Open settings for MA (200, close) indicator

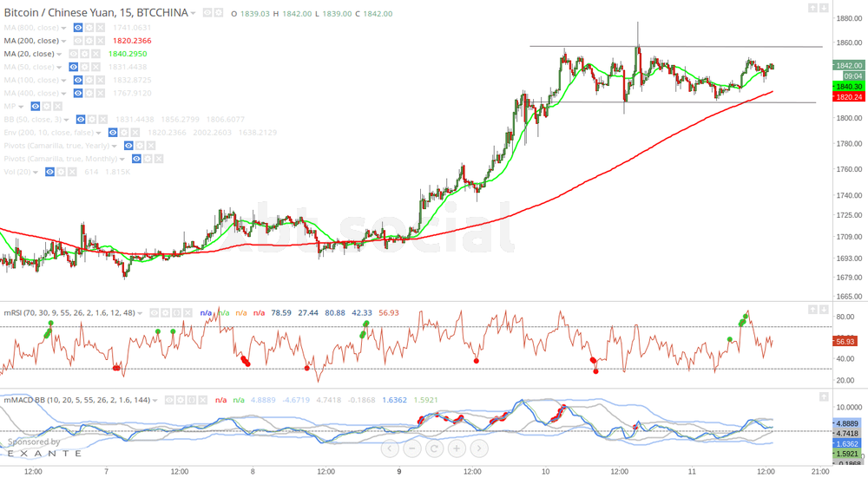90,41
